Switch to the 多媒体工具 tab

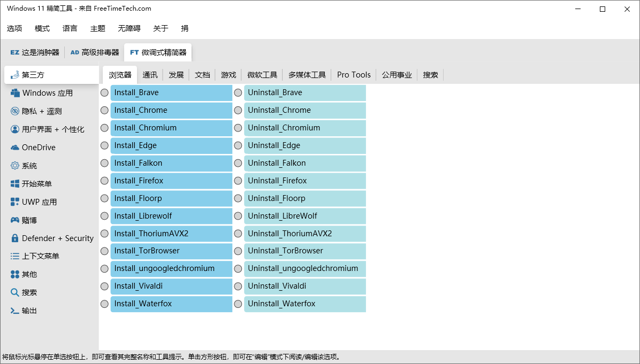click(307, 75)
